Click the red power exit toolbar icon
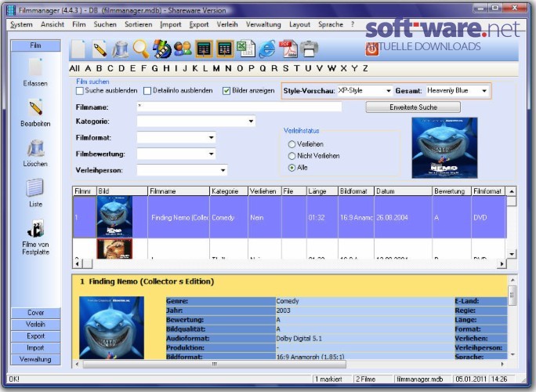This screenshot has height=392, width=536. tap(371, 49)
